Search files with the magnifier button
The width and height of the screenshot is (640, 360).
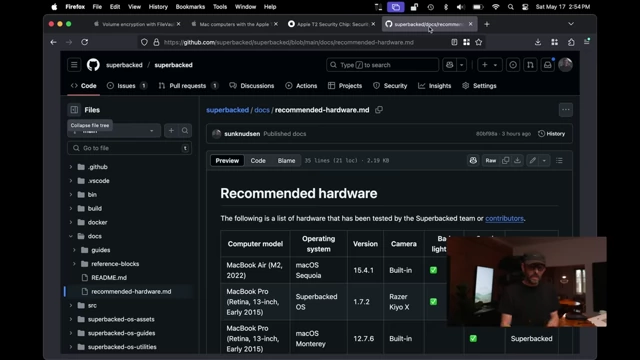(x=185, y=131)
